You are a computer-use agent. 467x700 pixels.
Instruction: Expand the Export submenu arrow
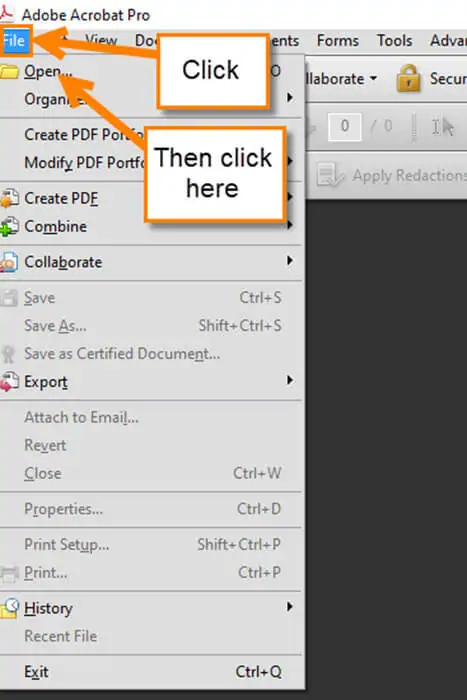(x=290, y=380)
